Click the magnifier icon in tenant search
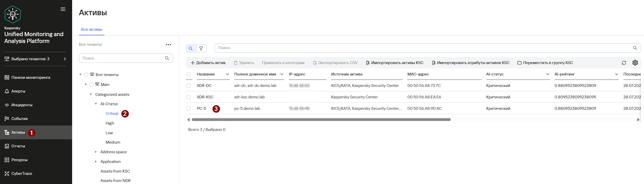Viewport: 644px width, 184px height. click(x=167, y=58)
